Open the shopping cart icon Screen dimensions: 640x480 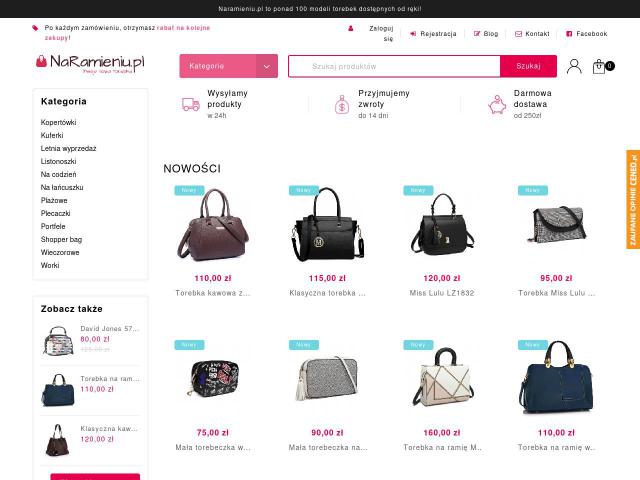pyautogui.click(x=599, y=67)
